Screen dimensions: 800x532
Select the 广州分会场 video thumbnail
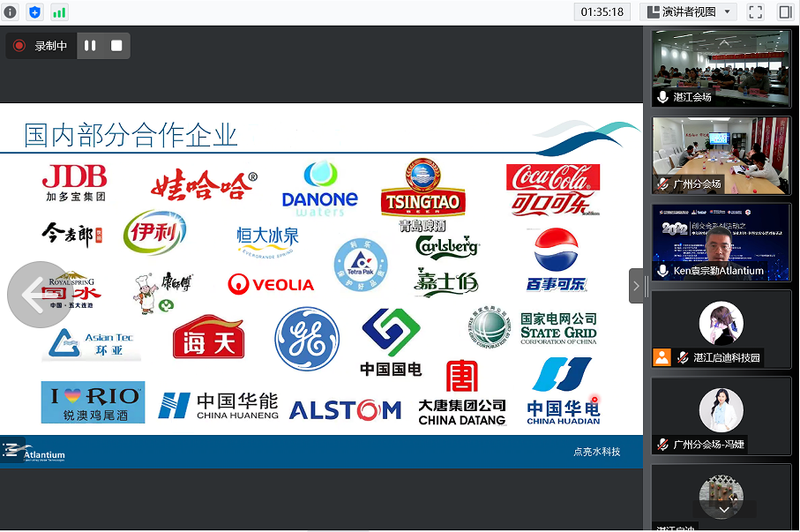[721, 155]
